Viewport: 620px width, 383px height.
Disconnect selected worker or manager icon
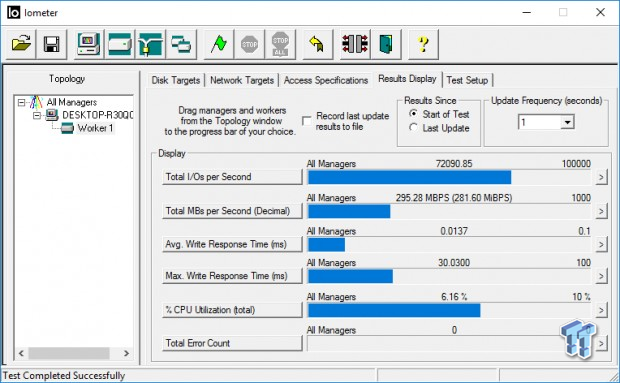pos(355,44)
